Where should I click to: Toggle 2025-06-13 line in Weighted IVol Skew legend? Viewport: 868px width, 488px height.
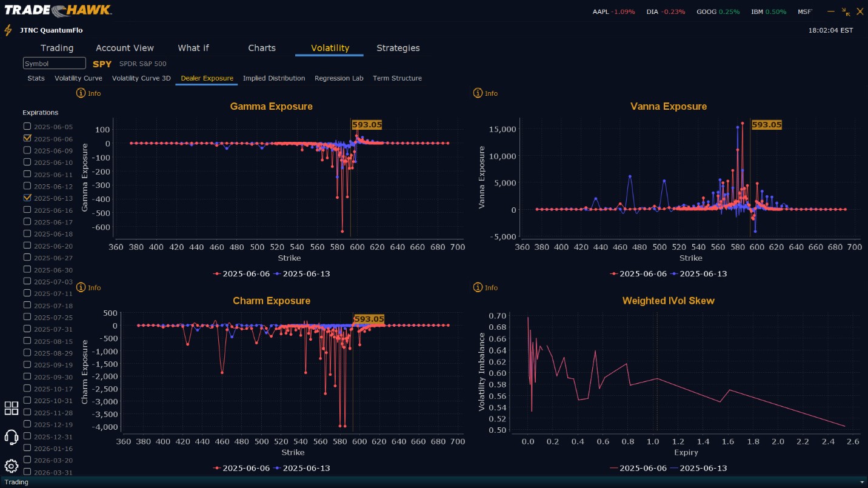(699, 468)
